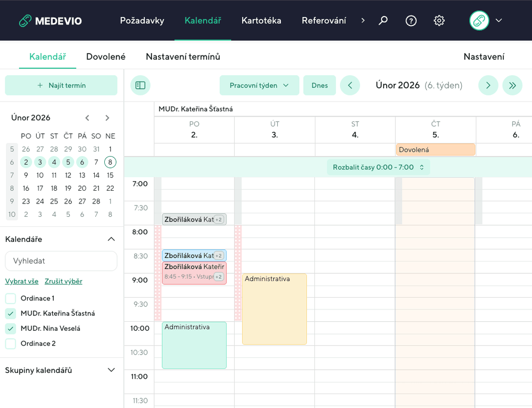Image resolution: width=532 pixels, height=408 pixels.
Task: Enable the Ordinace 1 calendar checkbox
Action: coord(11,298)
